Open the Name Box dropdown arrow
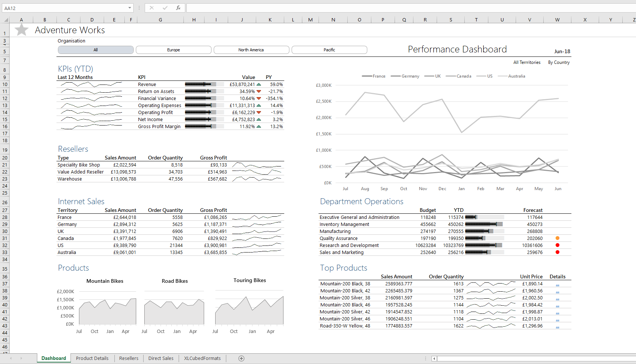The height and width of the screenshot is (364, 636). [x=130, y=8]
